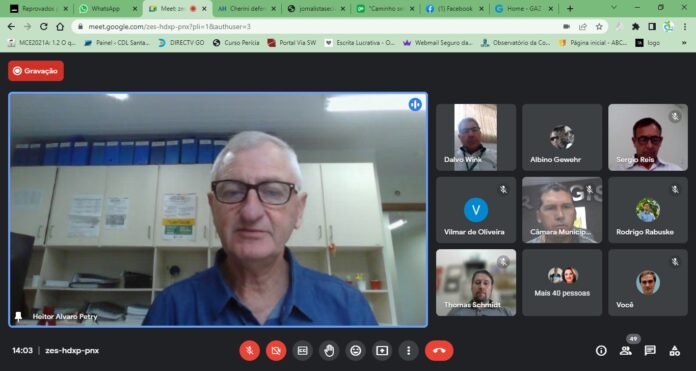Open the DIRECTV GO bookmark
Screen dimensions: 696x371
182,43
